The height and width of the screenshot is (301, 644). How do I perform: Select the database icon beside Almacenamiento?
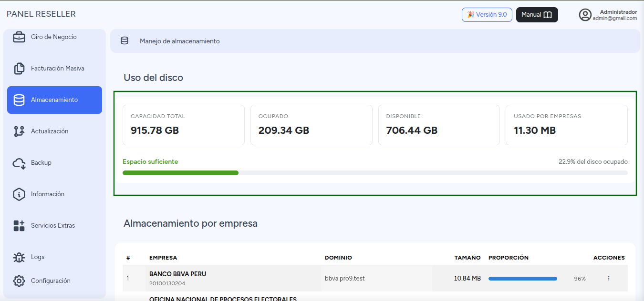pos(19,100)
